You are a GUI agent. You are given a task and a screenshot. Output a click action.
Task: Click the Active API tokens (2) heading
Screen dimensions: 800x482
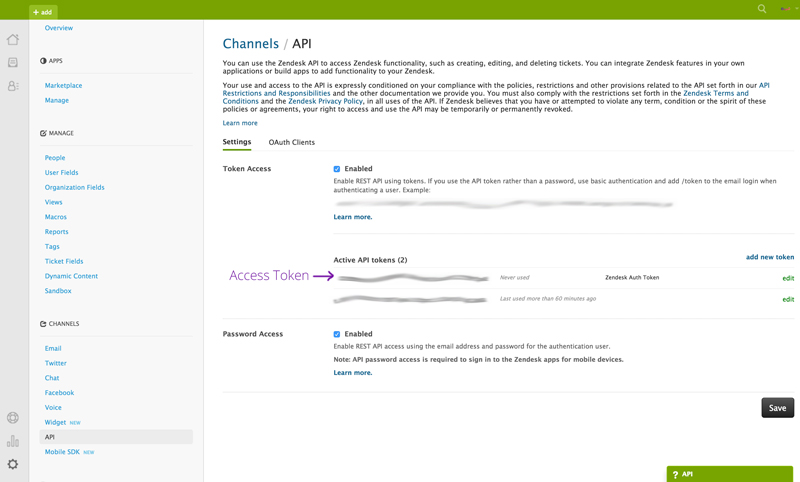pos(370,260)
